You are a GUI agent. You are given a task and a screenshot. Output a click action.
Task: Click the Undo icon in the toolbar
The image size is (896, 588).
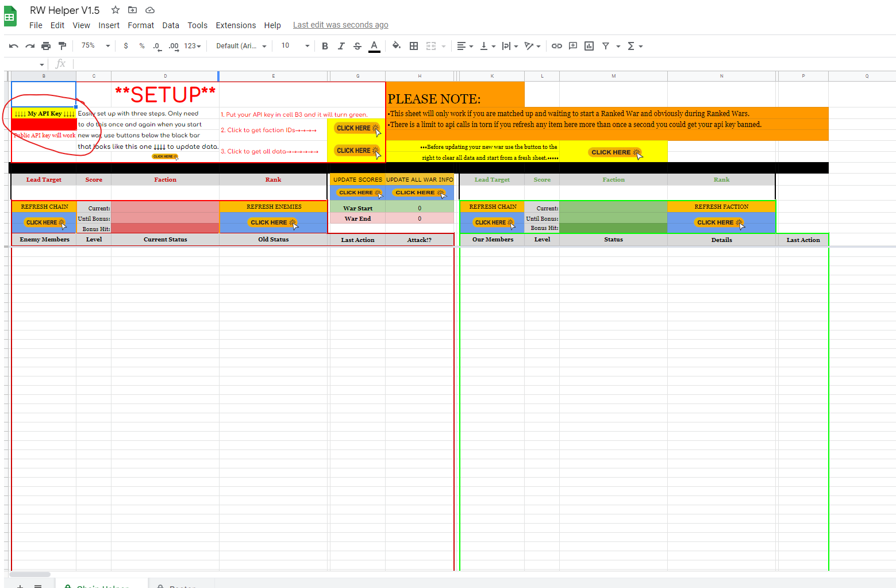pyautogui.click(x=14, y=46)
